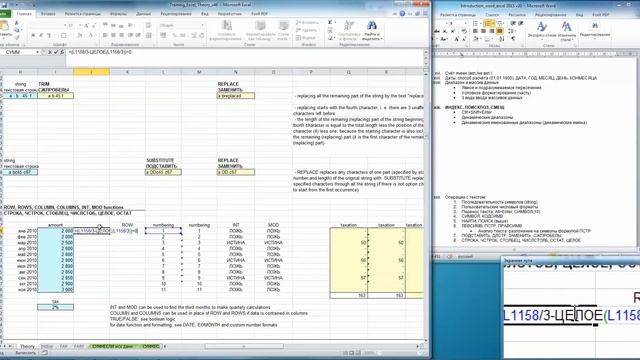Click Word's increase indent icon
This screenshot has height=360, width=640.
point(520,23)
